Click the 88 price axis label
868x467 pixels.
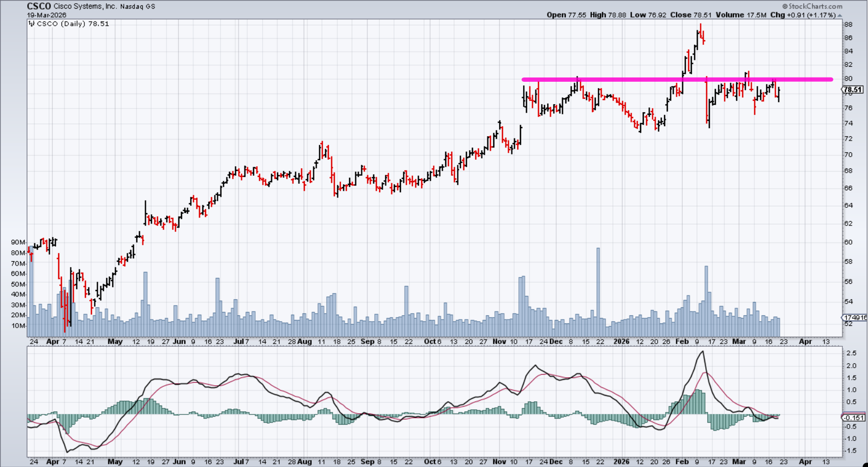pos(848,25)
